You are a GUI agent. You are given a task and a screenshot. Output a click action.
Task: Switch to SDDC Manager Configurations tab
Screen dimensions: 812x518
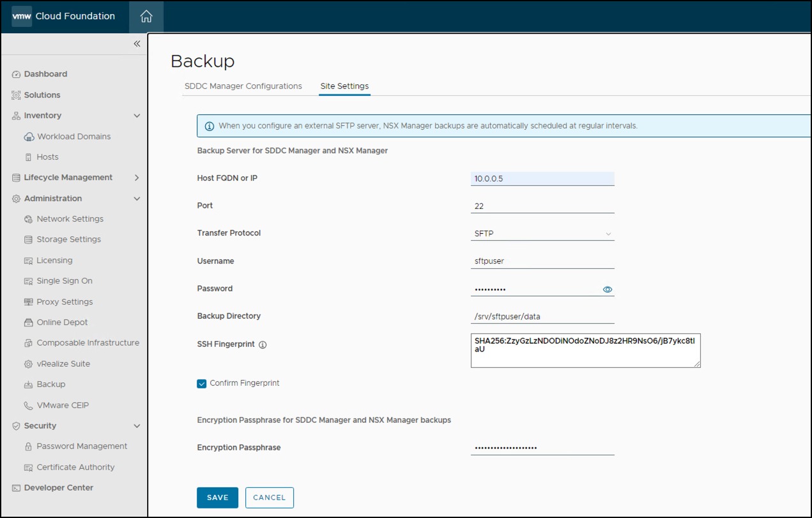point(243,86)
